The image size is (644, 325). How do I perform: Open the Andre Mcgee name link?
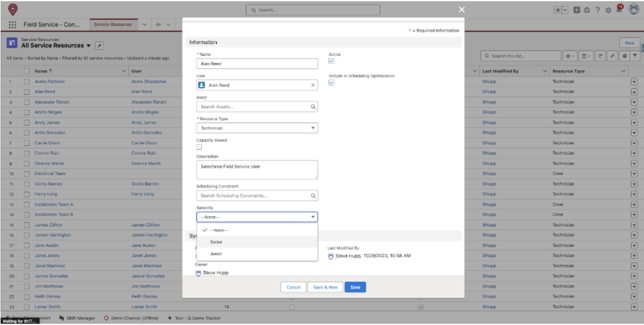[48, 113]
